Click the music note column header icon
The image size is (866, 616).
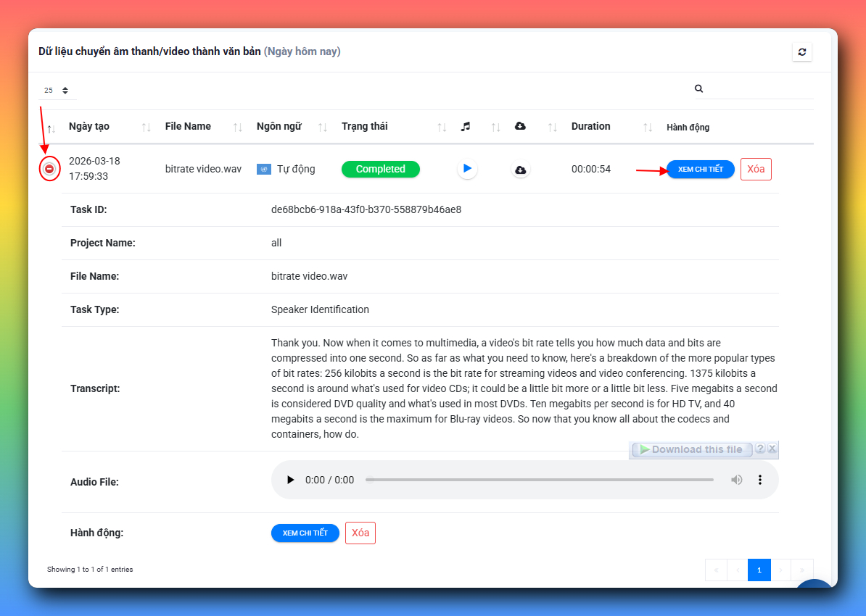pyautogui.click(x=466, y=126)
